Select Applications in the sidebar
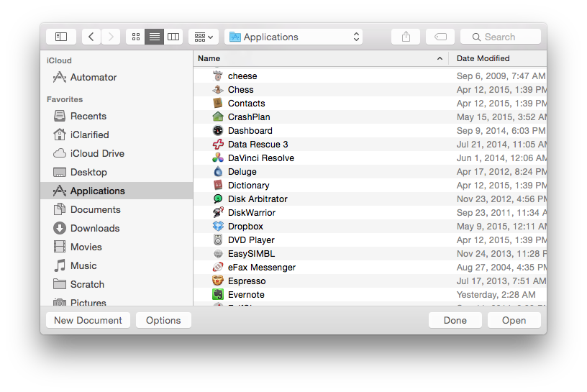Screen dimensions: 587x392 (117, 191)
